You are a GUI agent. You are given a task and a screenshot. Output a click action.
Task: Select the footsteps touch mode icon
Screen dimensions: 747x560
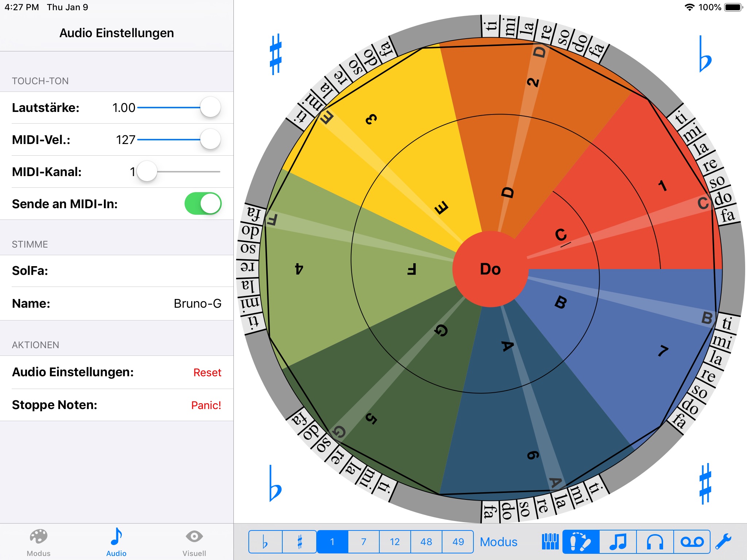[581, 541]
